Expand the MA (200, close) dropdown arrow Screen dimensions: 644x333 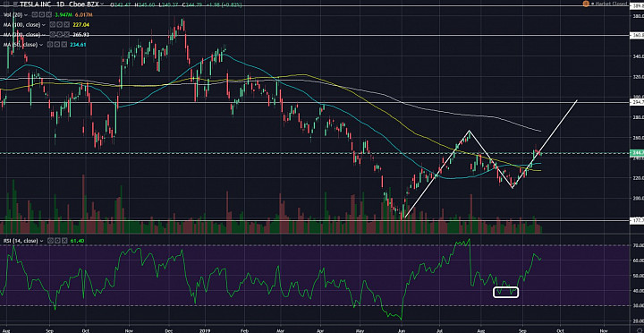click(44, 35)
